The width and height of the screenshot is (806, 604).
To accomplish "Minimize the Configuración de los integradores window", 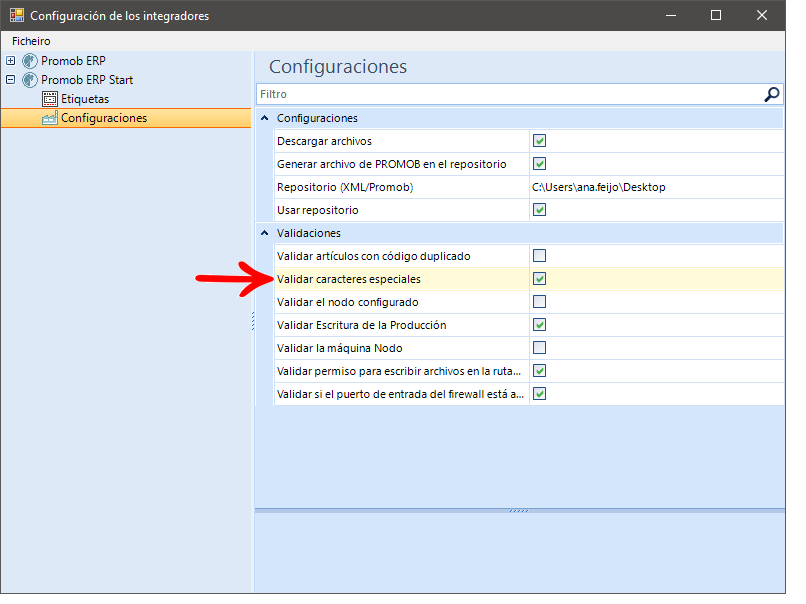I will click(x=670, y=15).
